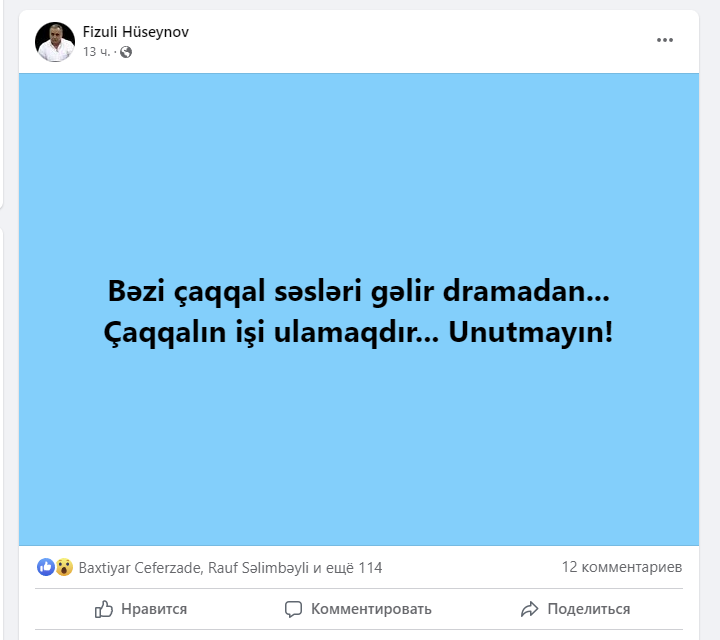
Task: Click the word Unutmayın! in the post
Action: pyautogui.click(x=531, y=331)
